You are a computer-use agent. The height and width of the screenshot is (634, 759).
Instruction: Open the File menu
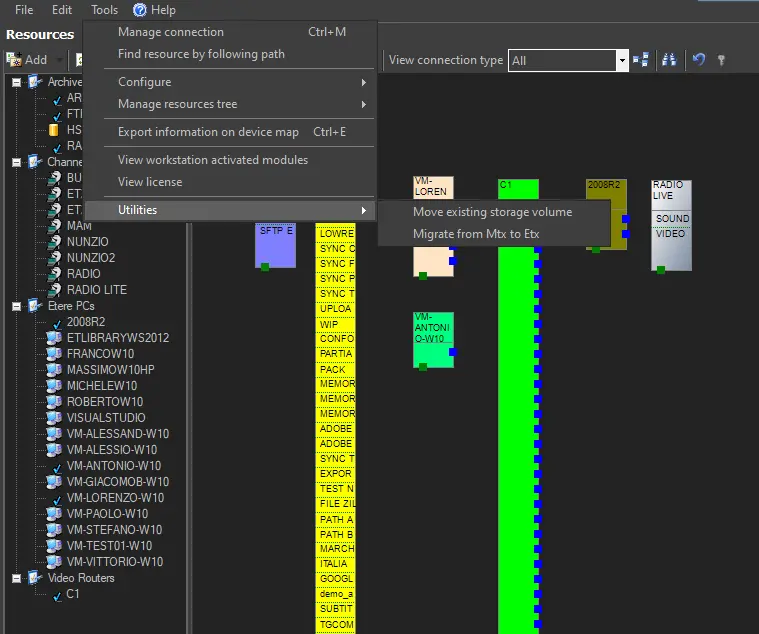click(x=24, y=10)
